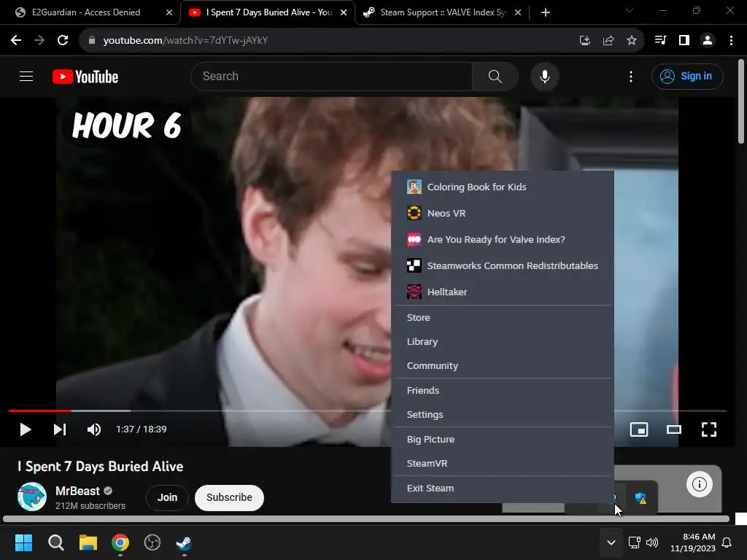Screen dimensions: 747x560
Task: Click the Steamworks Redistributables checker icon
Action: (x=414, y=265)
